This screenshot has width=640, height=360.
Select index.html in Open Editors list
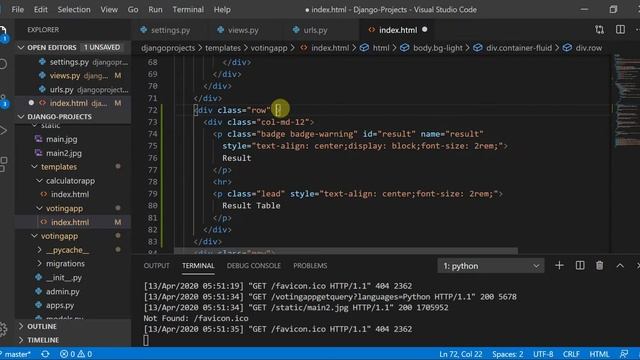click(x=73, y=103)
